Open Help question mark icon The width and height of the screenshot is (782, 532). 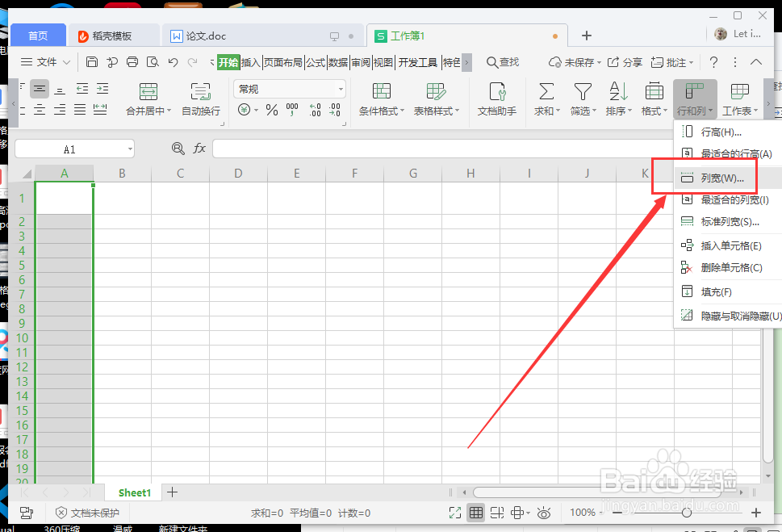point(713,62)
